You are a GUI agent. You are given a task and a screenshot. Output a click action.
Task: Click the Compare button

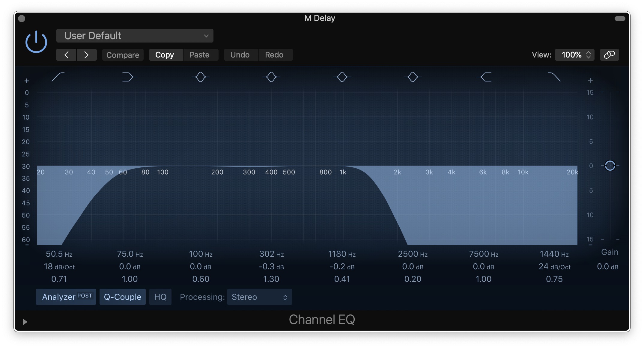(123, 55)
